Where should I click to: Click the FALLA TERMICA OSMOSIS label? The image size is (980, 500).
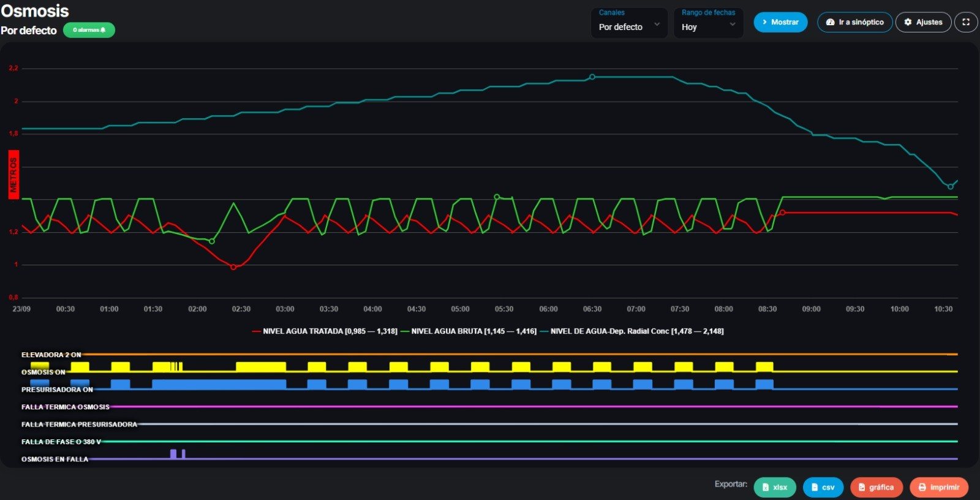point(66,407)
